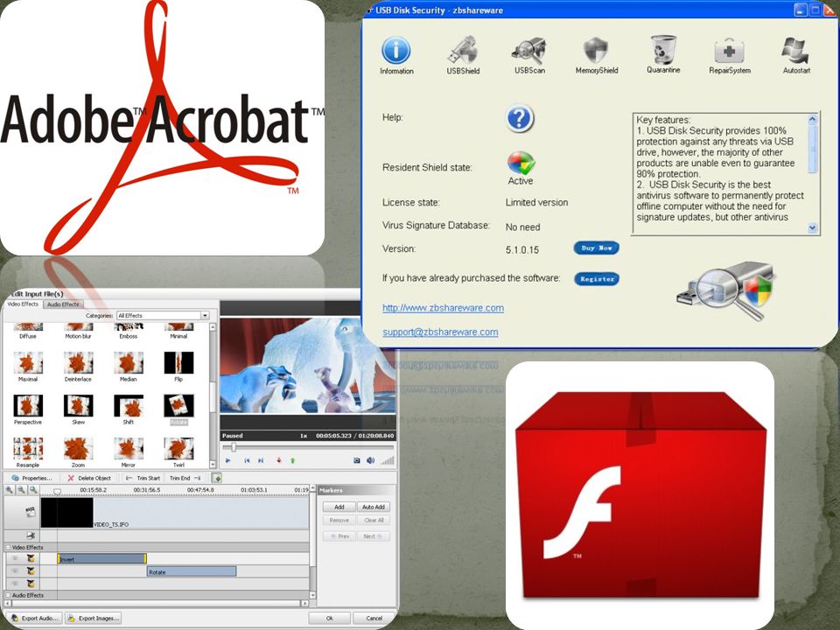Click the video preview seek slider handle
Image resolution: width=840 pixels, height=630 pixels.
pos(234,447)
